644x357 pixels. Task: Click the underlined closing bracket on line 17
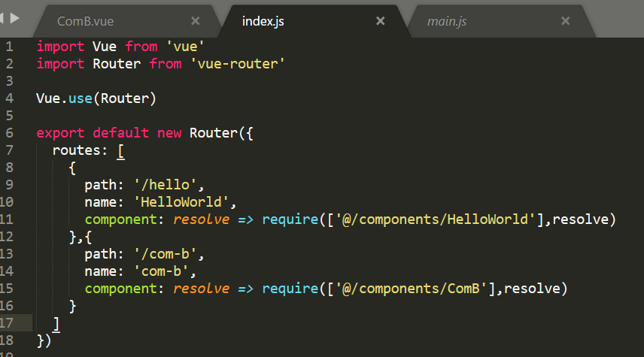click(x=56, y=324)
